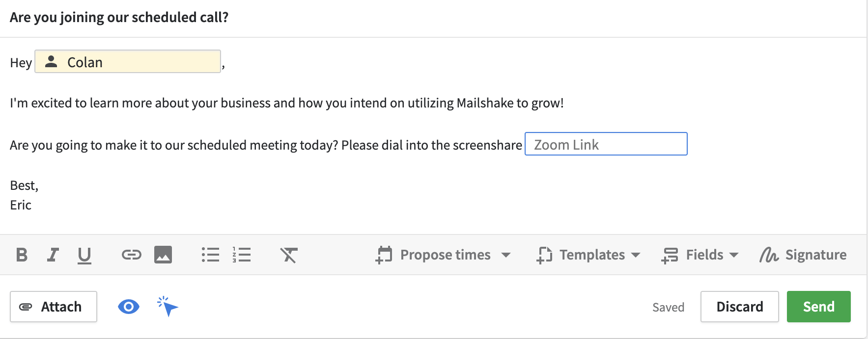This screenshot has width=868, height=339.
Task: Discard this email draft
Action: pyautogui.click(x=739, y=307)
